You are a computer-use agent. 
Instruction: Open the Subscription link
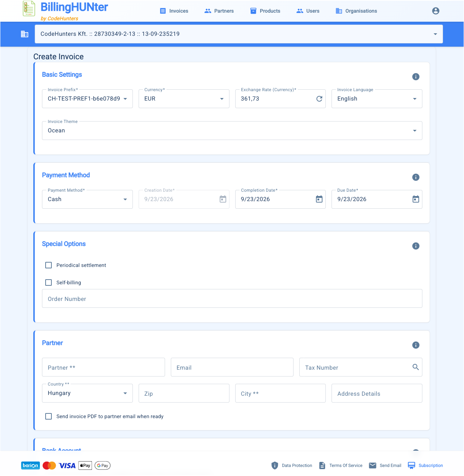425,466
